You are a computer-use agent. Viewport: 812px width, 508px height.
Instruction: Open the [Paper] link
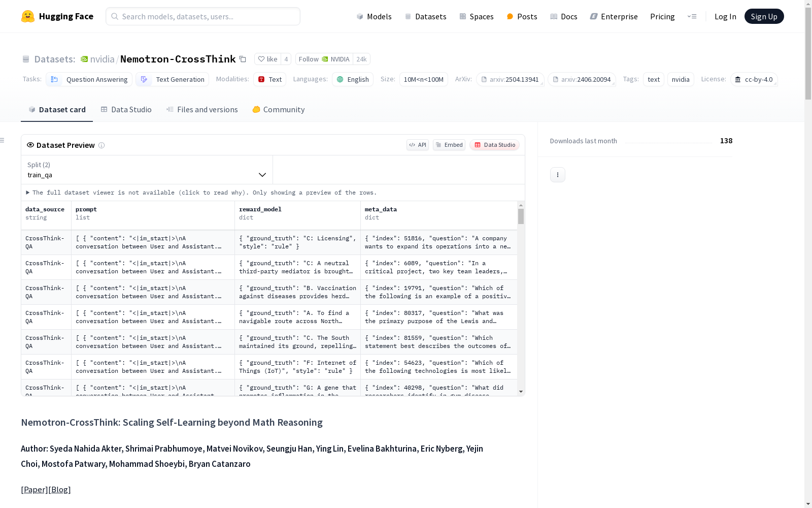(x=35, y=490)
